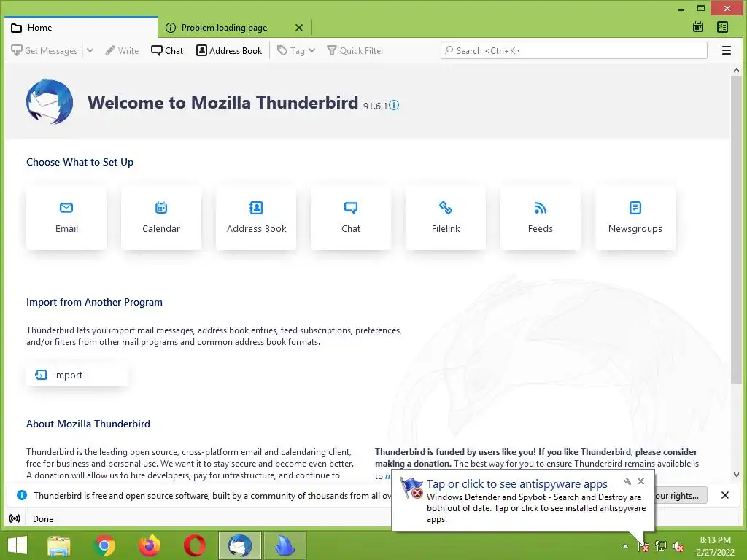Open the Windows Start menu
This screenshot has width=747, height=560.
18,545
